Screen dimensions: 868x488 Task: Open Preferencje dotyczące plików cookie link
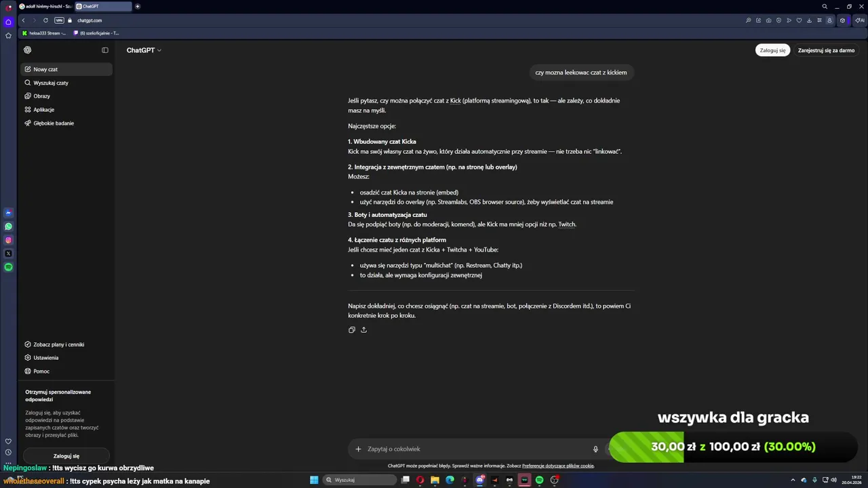[x=558, y=466]
